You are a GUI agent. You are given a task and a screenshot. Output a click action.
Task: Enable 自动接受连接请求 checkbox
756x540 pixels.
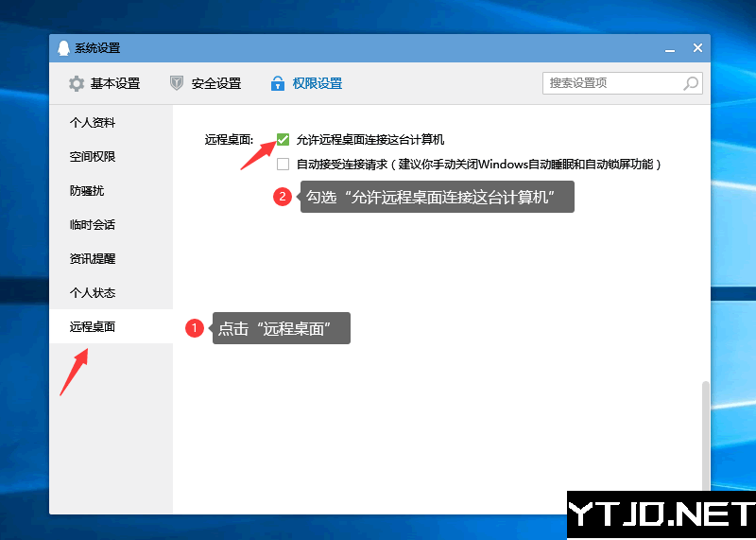[283, 165]
